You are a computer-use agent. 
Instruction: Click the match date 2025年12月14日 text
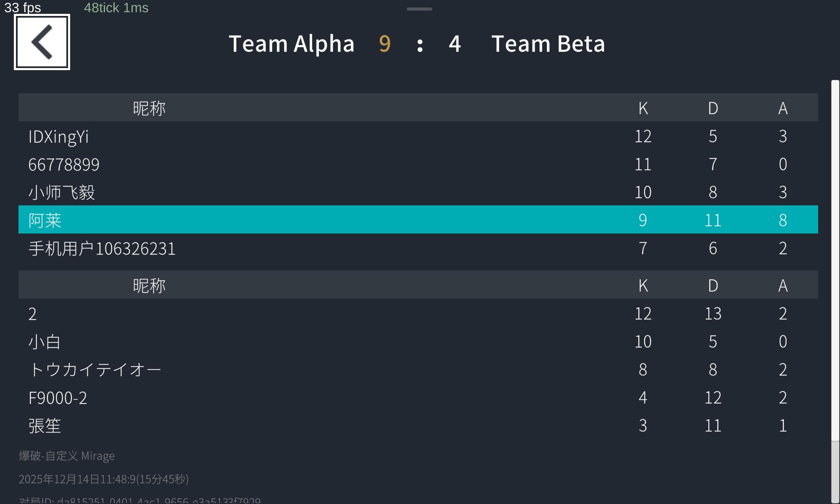click(x=103, y=479)
